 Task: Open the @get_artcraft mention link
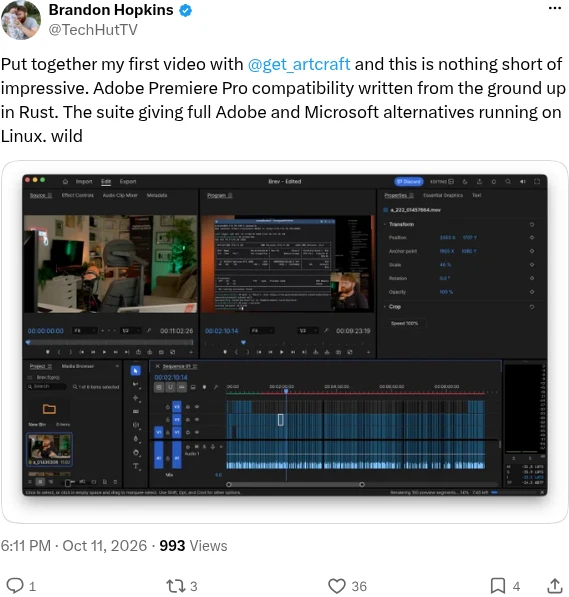(x=299, y=64)
